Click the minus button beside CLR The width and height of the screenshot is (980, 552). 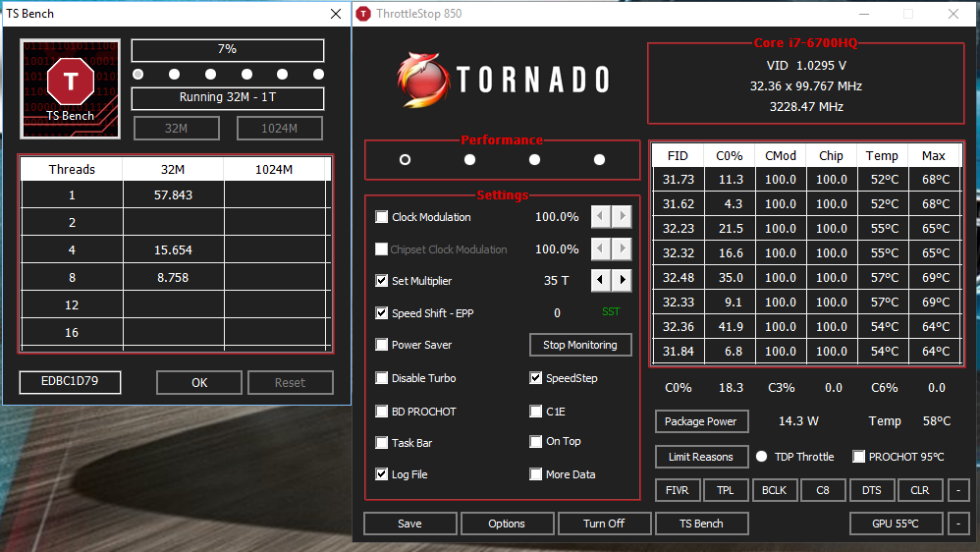click(958, 490)
